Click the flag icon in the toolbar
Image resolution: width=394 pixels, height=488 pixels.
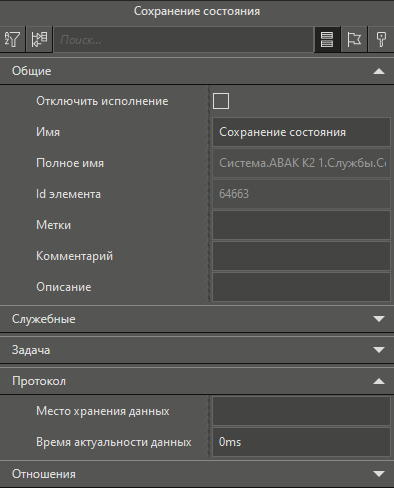coord(354,39)
